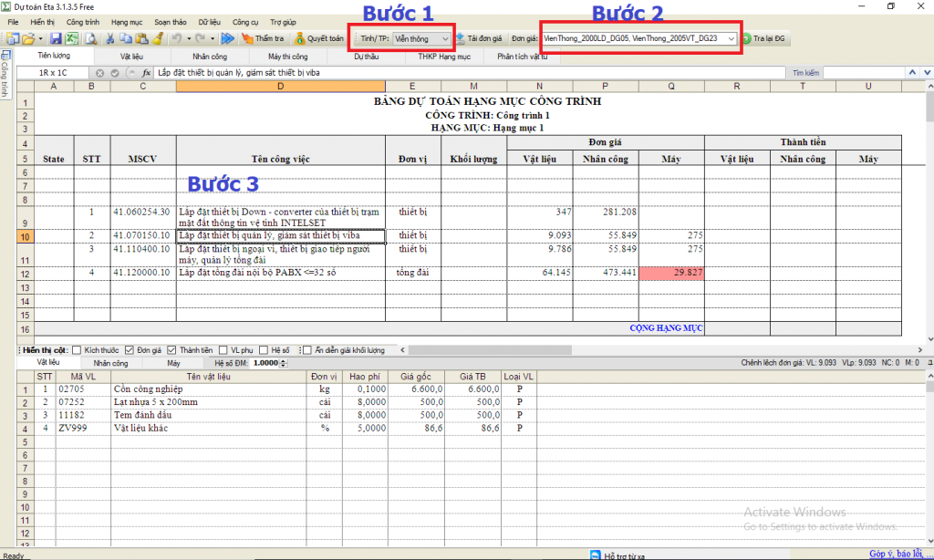Image resolution: width=934 pixels, height=560 pixels.
Task: Uncheck the Đơn giá display checkbox
Action: 130,349
